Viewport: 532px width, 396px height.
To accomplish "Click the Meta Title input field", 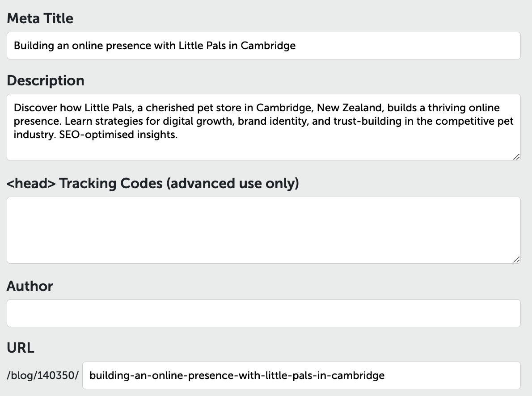I will [264, 46].
